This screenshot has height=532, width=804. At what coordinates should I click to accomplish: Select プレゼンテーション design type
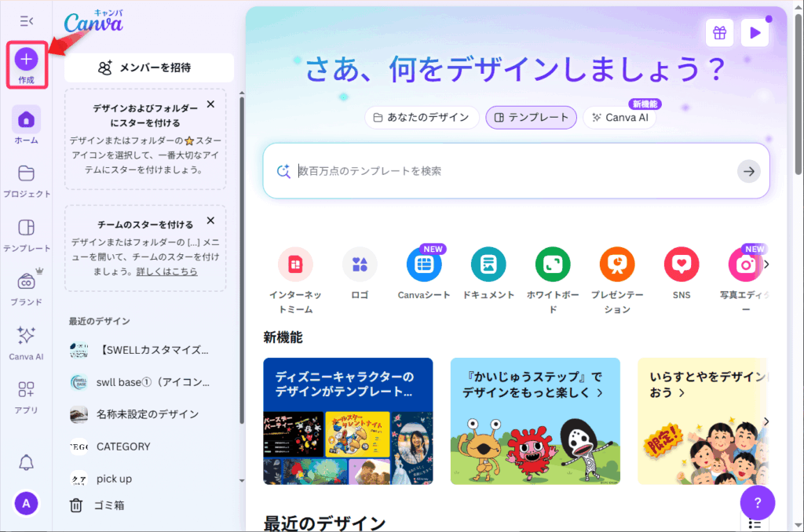click(617, 280)
